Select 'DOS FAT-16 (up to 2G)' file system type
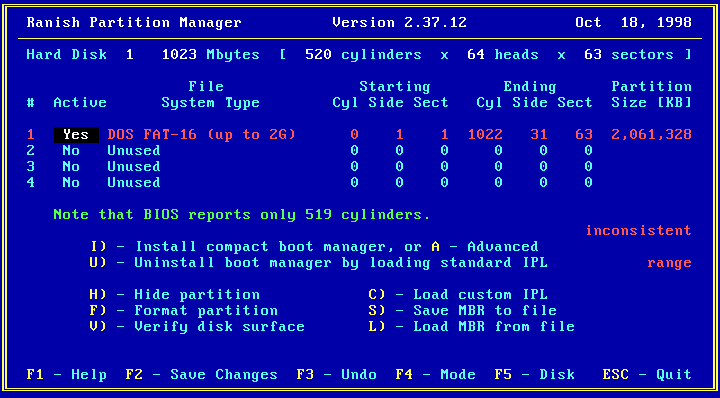Viewport: 720px width, 398px height. [x=202, y=135]
